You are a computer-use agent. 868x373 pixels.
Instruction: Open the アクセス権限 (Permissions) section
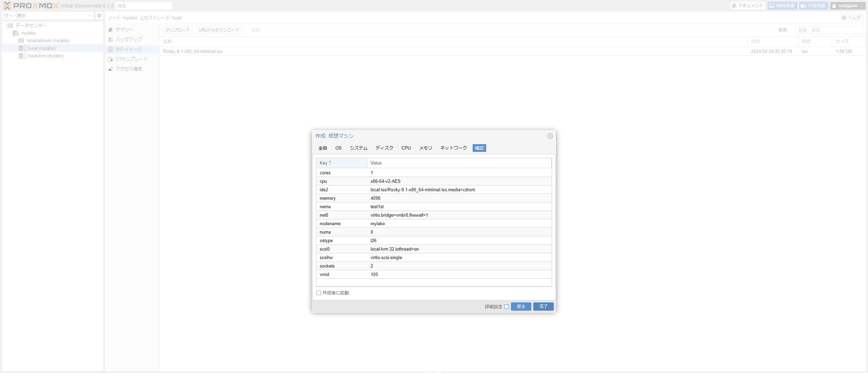pyautogui.click(x=127, y=68)
